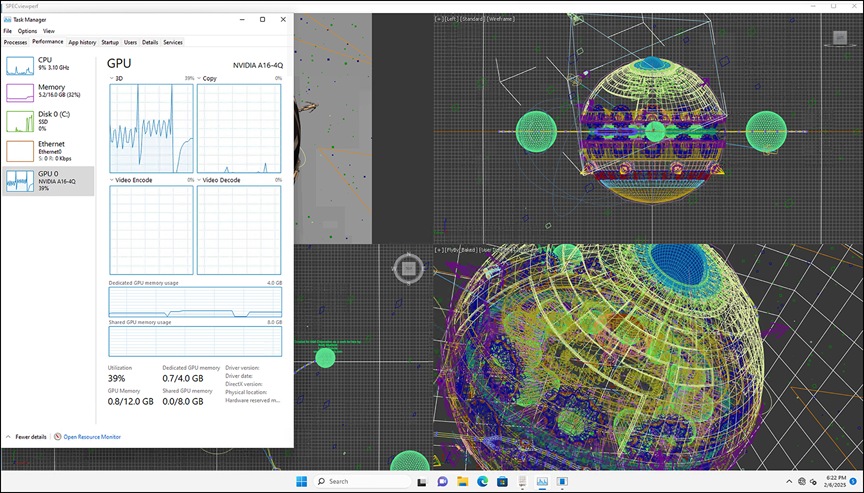Click the taskbar Search box
Screen dimensions: 864x493
362,481
